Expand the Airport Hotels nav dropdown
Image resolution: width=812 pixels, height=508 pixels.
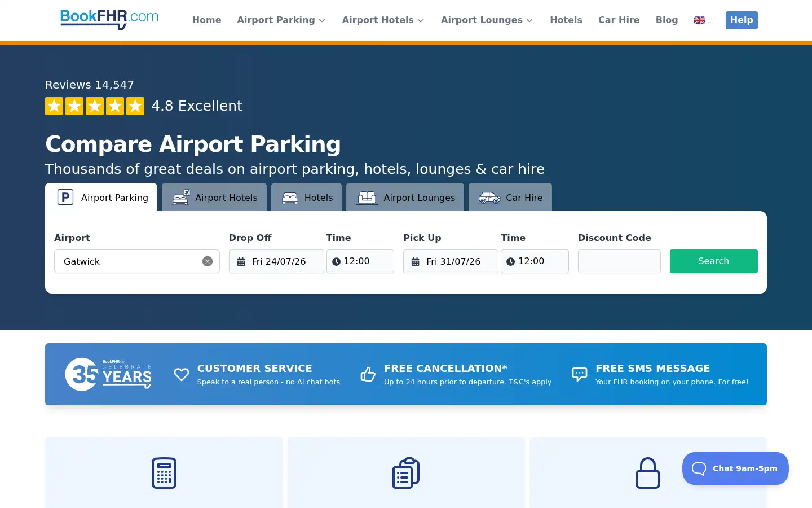(x=383, y=20)
